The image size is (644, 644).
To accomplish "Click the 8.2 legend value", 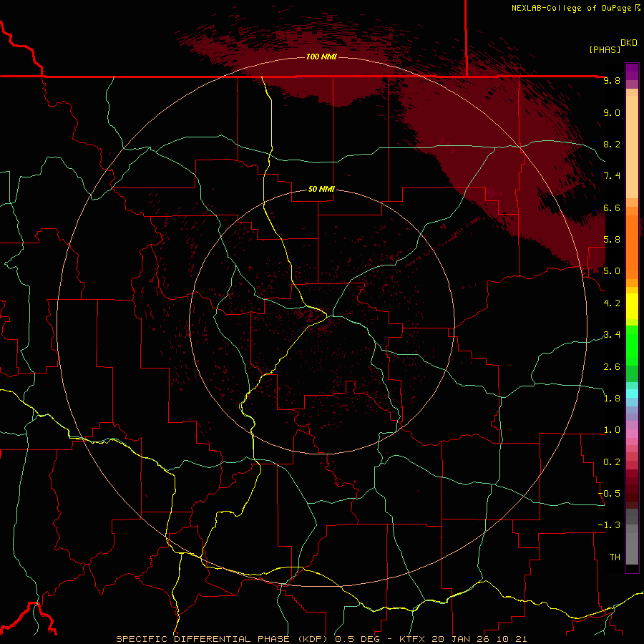I will pos(612,144).
